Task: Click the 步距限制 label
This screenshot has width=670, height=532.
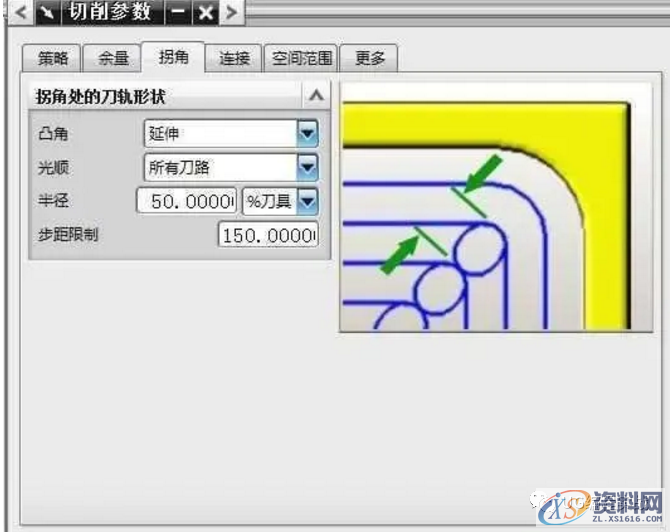Action: click(68, 235)
